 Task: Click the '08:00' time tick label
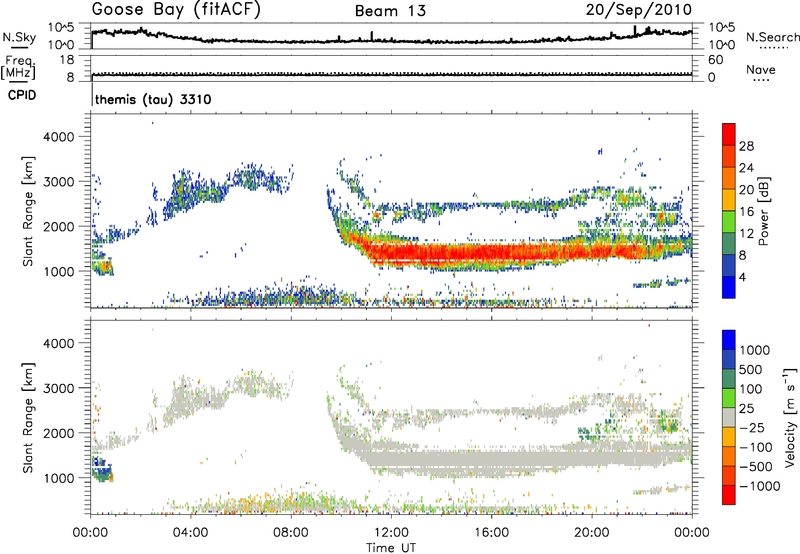pyautogui.click(x=291, y=533)
